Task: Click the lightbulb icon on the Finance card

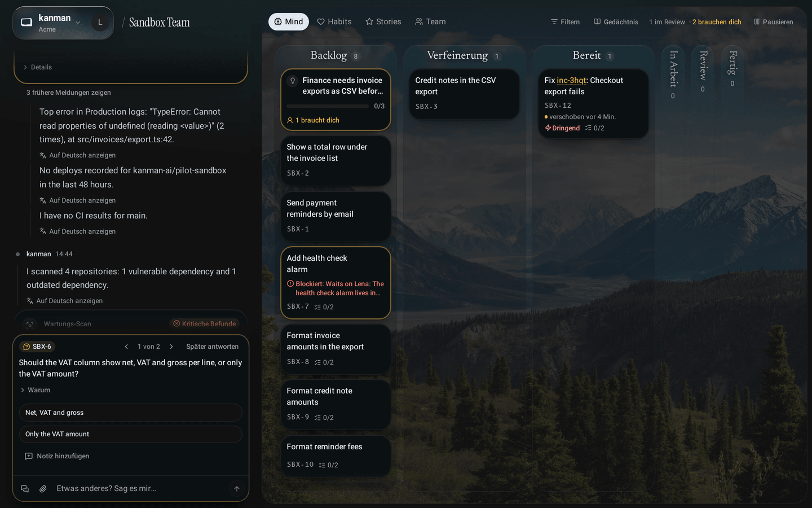Action: coord(293,81)
